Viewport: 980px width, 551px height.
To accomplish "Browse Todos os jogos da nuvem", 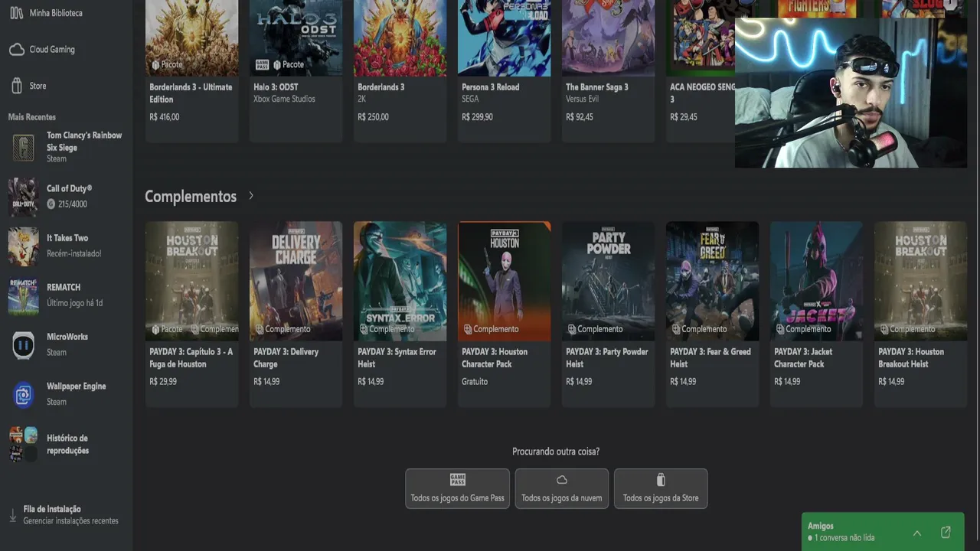I will pos(562,488).
